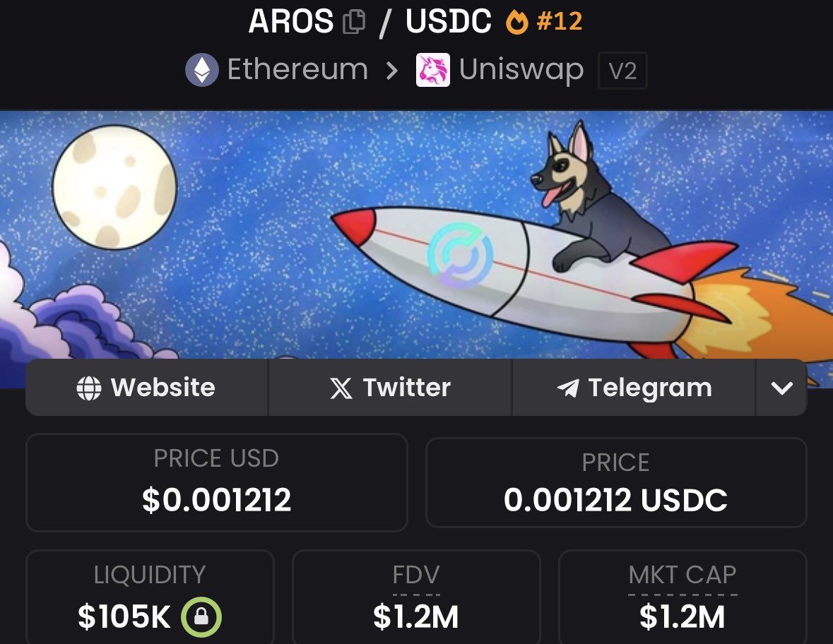The image size is (833, 644).
Task: Click the chevron between Ethereum and Uniswap
Action: point(391,71)
